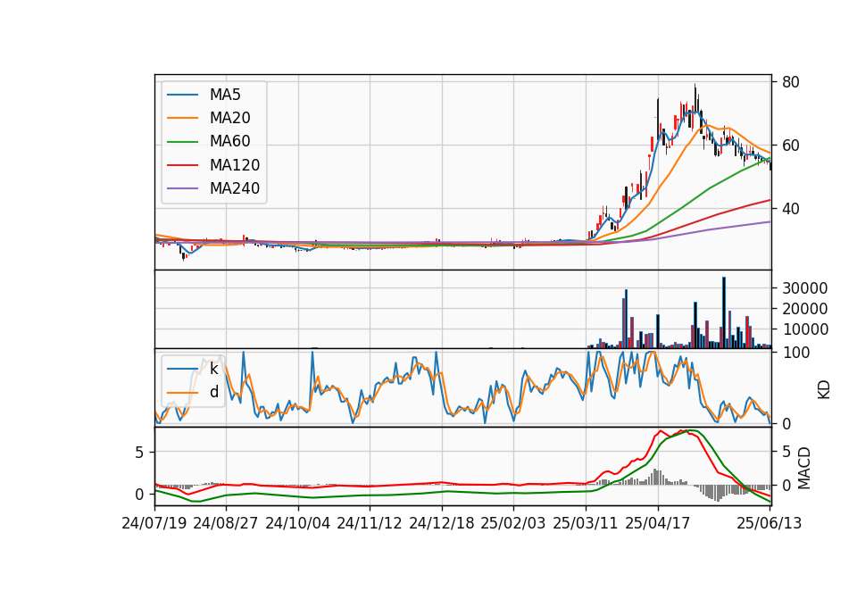Screen dimensions: 857x616
Task: Click the MA60 legend label
Action: click(229, 142)
